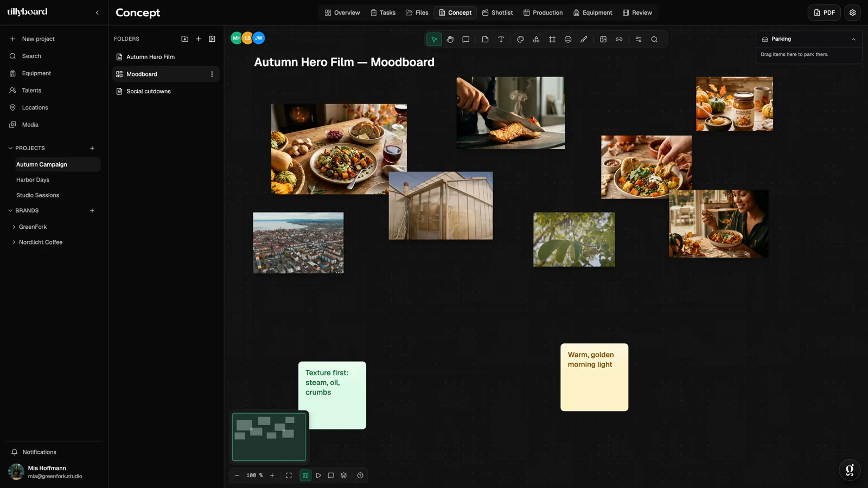Open the color palette tool

[x=520, y=40]
